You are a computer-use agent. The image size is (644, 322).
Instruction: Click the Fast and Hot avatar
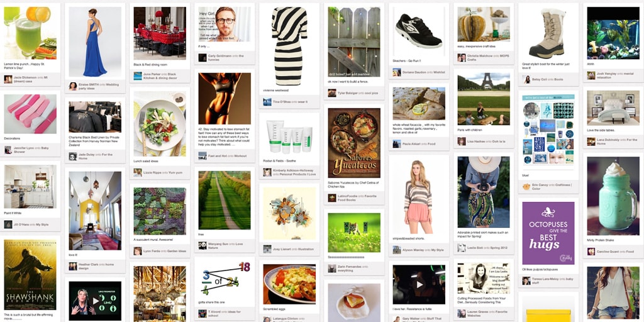[203, 156]
